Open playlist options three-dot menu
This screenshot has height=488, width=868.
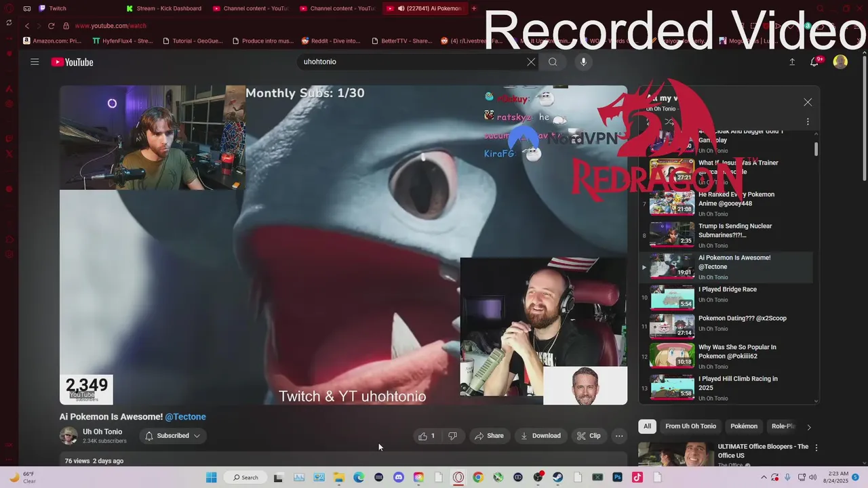[x=808, y=122]
